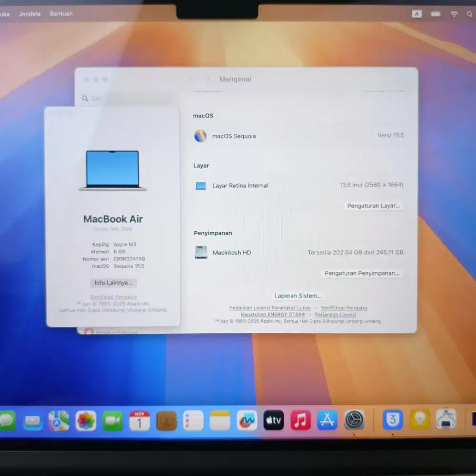This screenshot has width=476, height=476.
Task: Open Calendar showing November 1
Action: coord(139,420)
